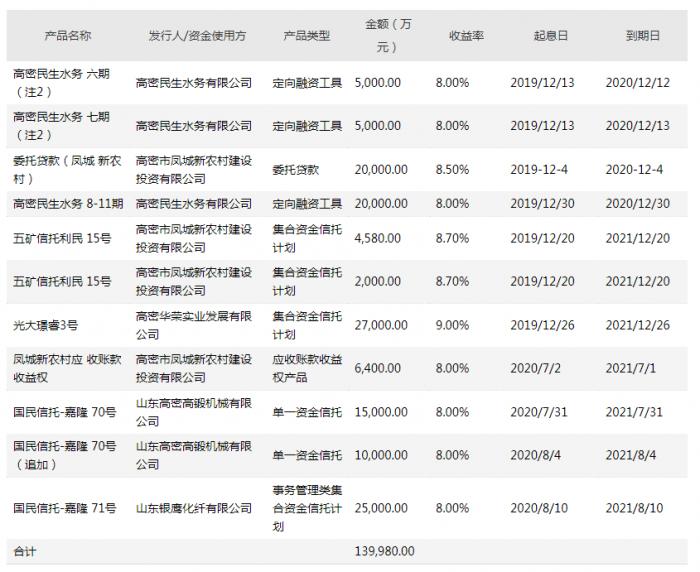Click amount 20,000.00 in 8-11期 row
The height and width of the screenshot is (572, 700).
tap(381, 204)
